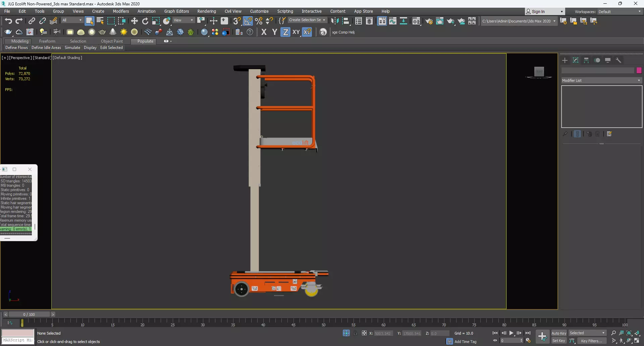Create a teapot primitive from second toolbar
The height and width of the screenshot is (346, 644).
[102, 32]
